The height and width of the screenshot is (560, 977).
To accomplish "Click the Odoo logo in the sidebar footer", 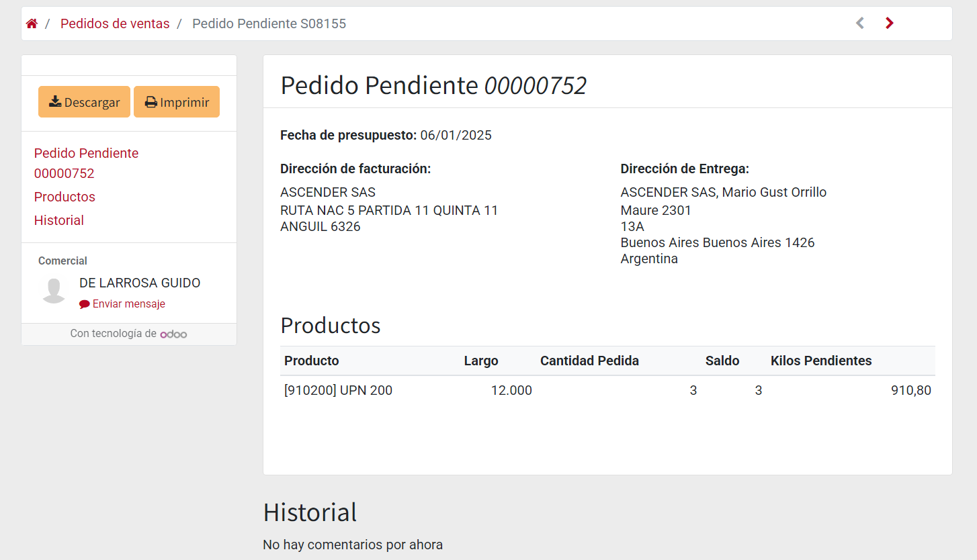I will tap(173, 334).
